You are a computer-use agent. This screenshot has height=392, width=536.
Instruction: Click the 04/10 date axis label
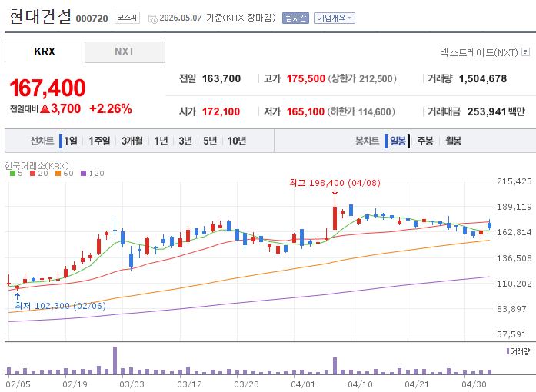(360, 384)
